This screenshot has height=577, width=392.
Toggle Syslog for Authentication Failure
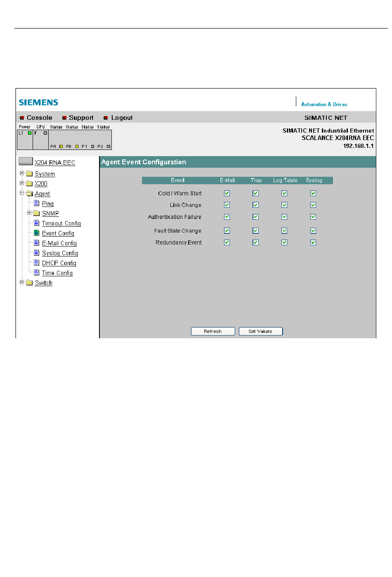(x=313, y=217)
